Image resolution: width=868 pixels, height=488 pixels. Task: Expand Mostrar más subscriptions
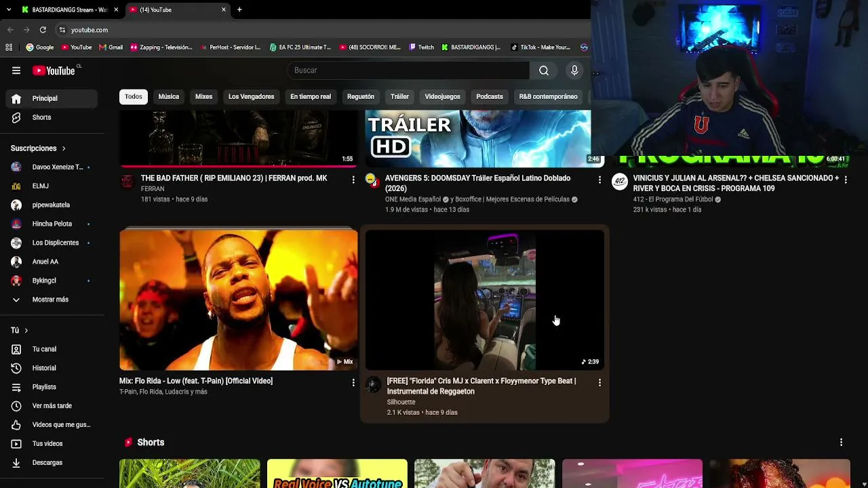tap(52, 300)
